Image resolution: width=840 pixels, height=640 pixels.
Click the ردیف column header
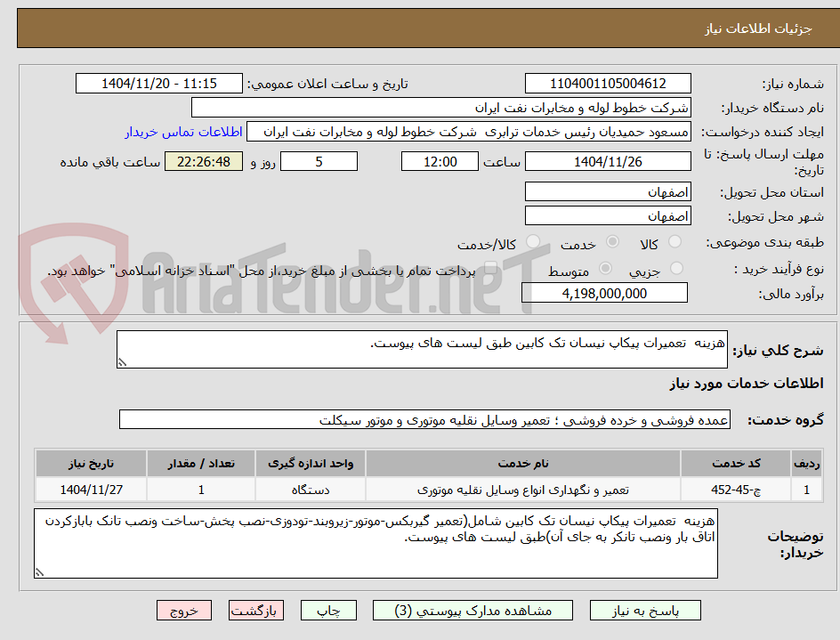pyautogui.click(x=807, y=463)
